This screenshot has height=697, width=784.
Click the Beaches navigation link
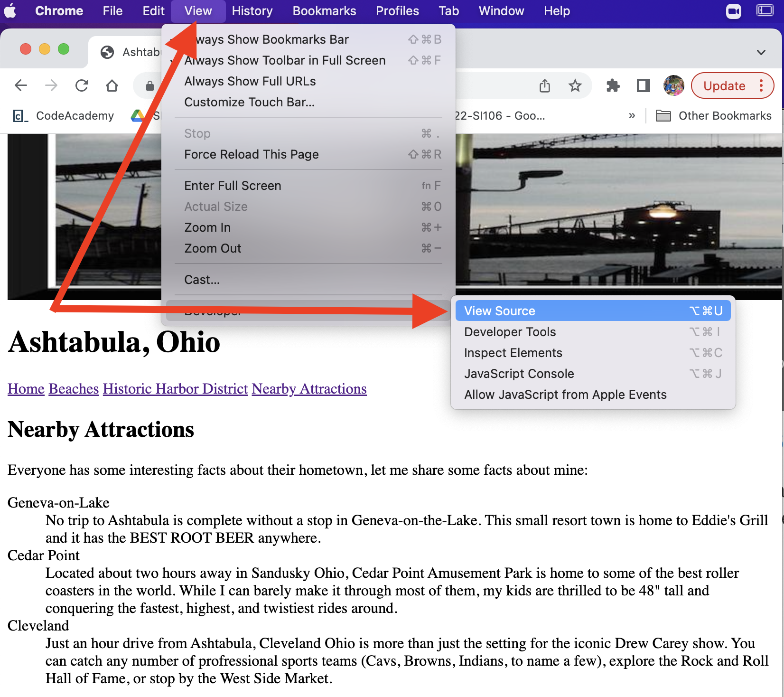point(74,389)
